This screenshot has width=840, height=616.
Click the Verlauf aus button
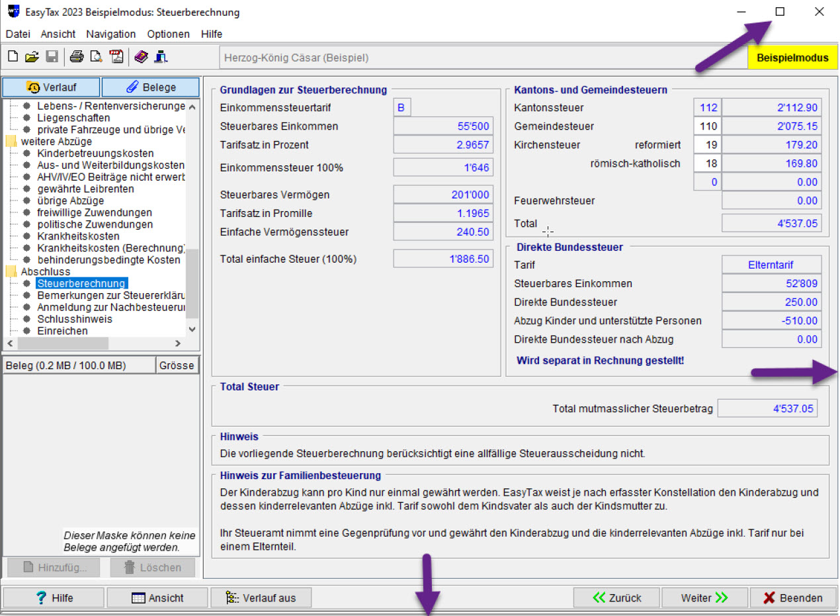pos(261,598)
